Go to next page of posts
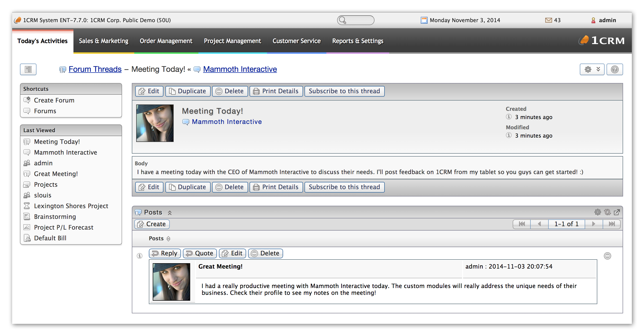This screenshot has width=644, height=336. [594, 224]
